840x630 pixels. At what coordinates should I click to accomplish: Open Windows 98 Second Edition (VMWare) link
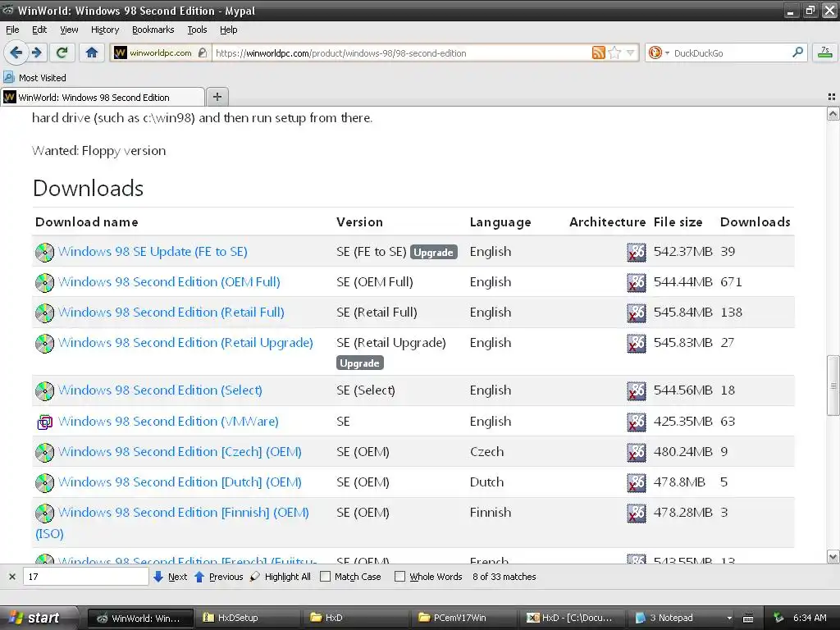point(168,422)
